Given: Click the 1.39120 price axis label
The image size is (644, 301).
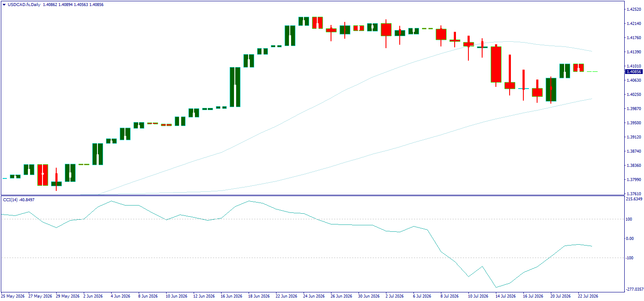Looking at the screenshot, I should [x=634, y=137].
